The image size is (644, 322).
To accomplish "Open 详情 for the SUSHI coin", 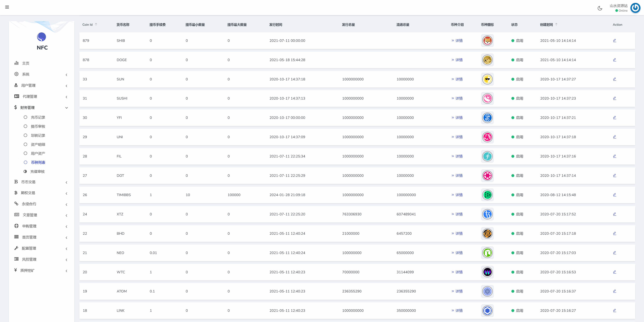I will coord(457,98).
